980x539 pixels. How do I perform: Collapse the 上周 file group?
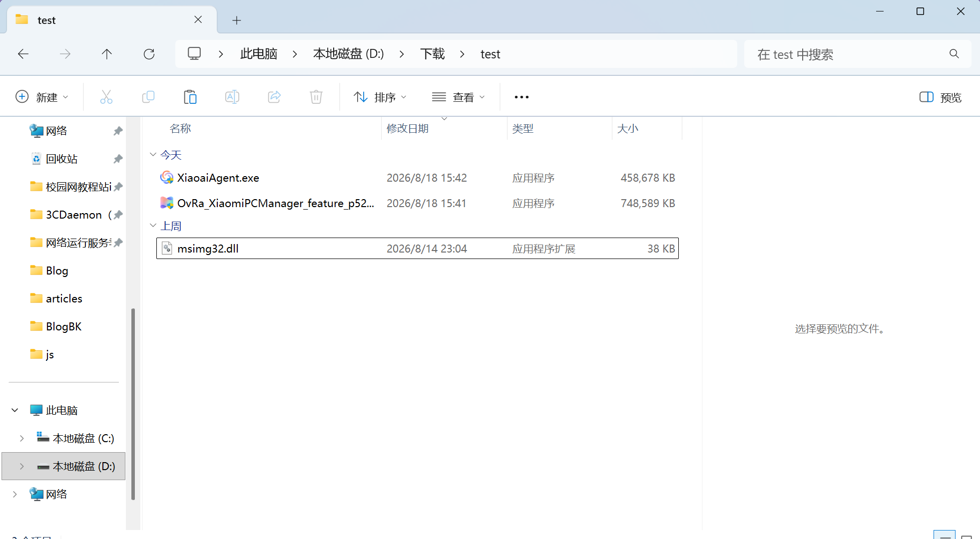coord(153,226)
